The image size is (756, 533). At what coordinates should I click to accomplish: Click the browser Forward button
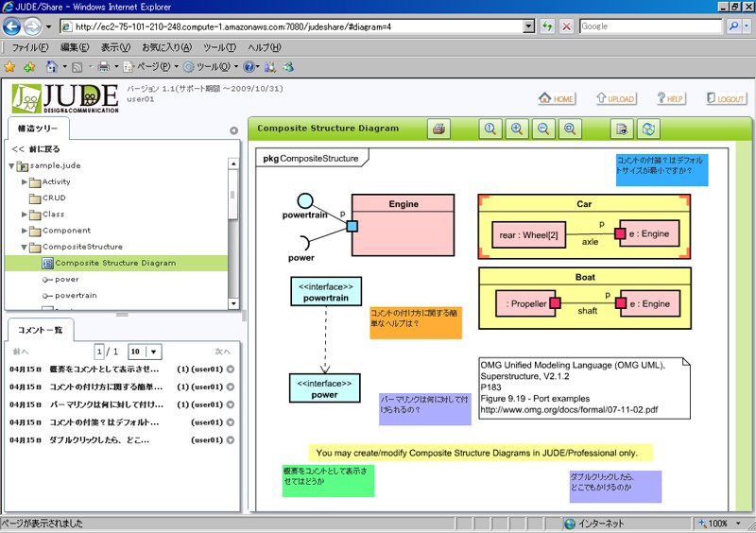coord(32,26)
